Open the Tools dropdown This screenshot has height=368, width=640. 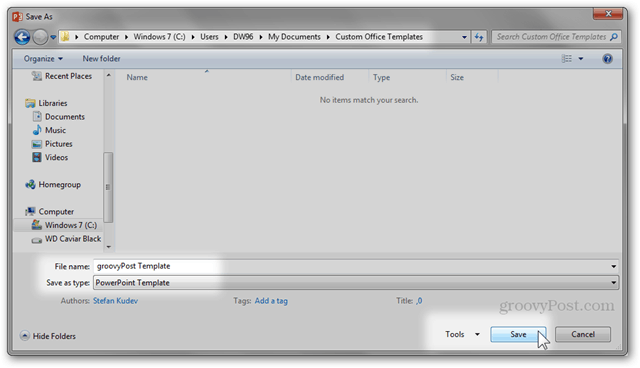click(462, 335)
